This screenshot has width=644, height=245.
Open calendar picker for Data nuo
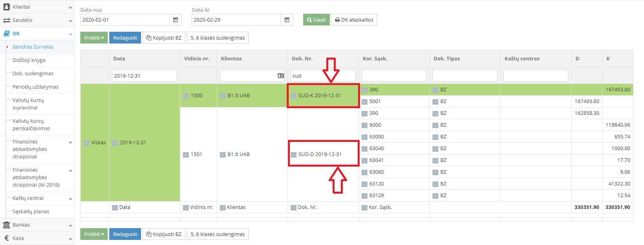[175, 20]
